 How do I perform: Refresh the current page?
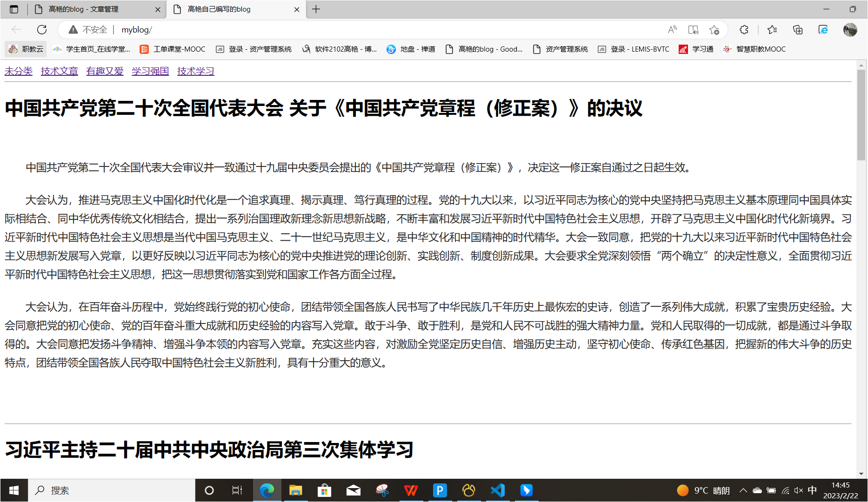(42, 30)
